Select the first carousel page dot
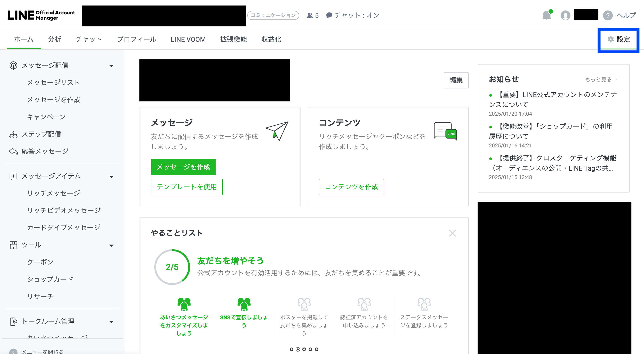The height and width of the screenshot is (354, 644). click(x=292, y=349)
